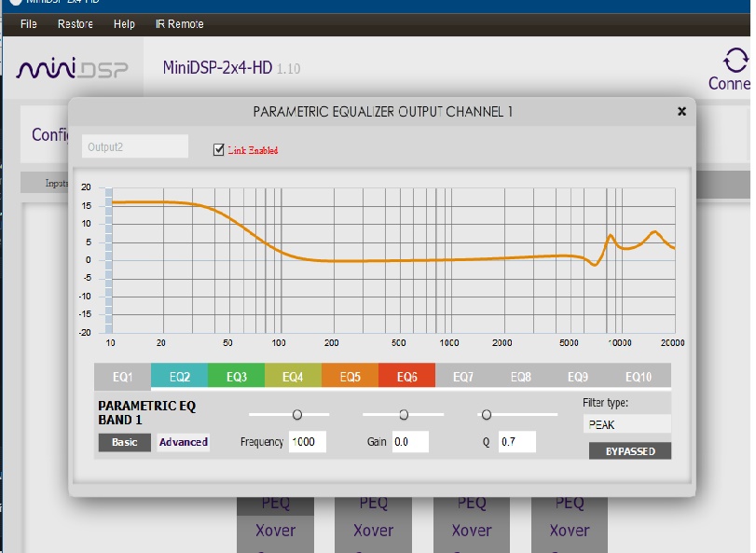Image resolution: width=756 pixels, height=553 pixels.
Task: Click the Q input field showing 0.7
Action: (x=517, y=442)
